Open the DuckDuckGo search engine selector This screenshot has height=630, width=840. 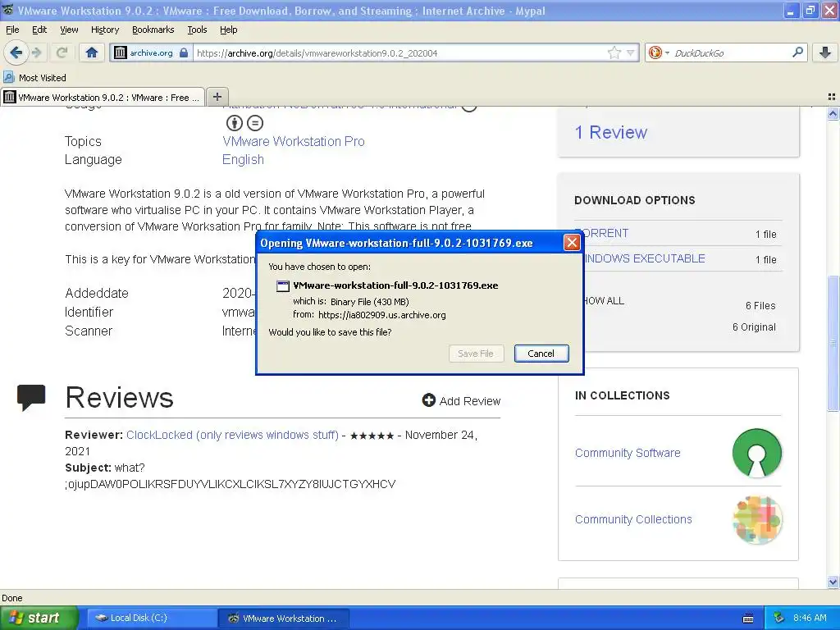click(659, 52)
